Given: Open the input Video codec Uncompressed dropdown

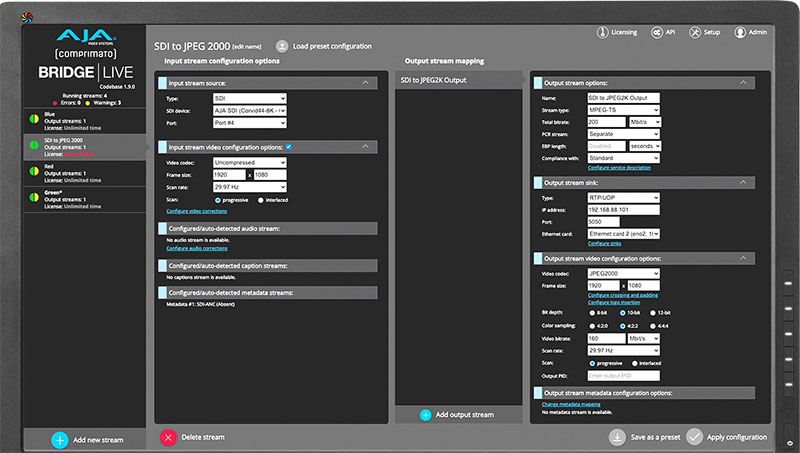Looking at the screenshot, I should pos(249,163).
